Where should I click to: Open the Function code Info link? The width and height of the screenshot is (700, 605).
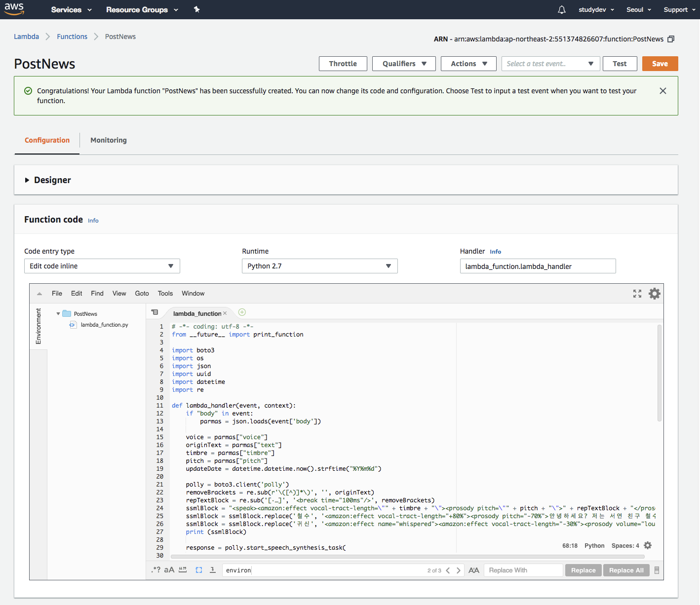(93, 221)
